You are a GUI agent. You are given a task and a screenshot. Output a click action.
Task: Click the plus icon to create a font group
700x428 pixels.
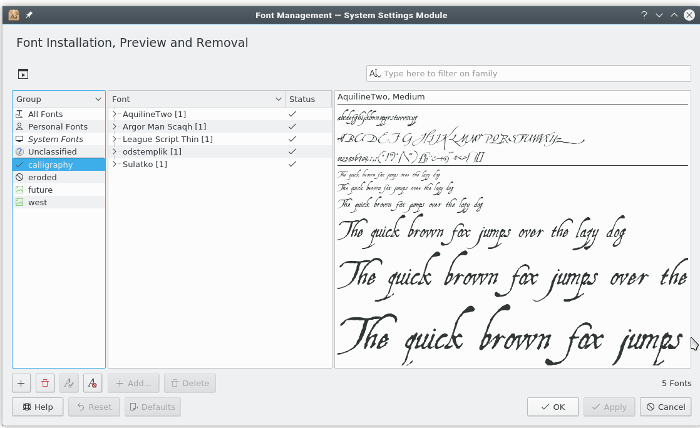click(x=22, y=383)
